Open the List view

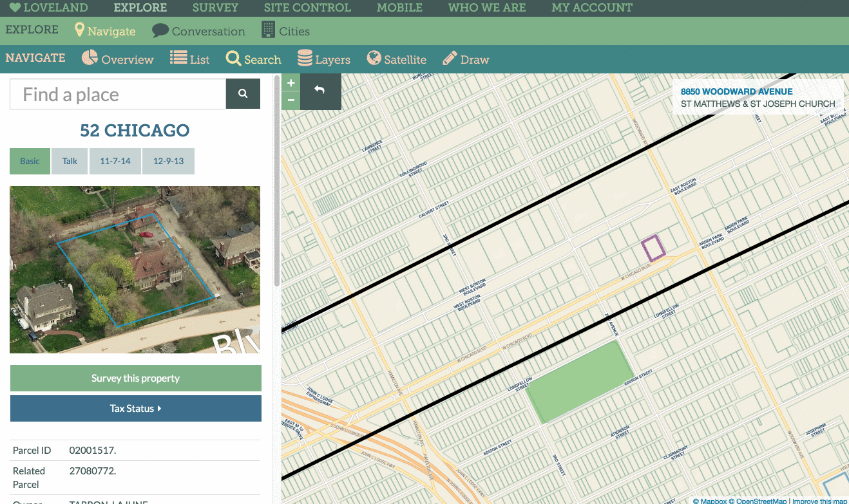click(190, 59)
